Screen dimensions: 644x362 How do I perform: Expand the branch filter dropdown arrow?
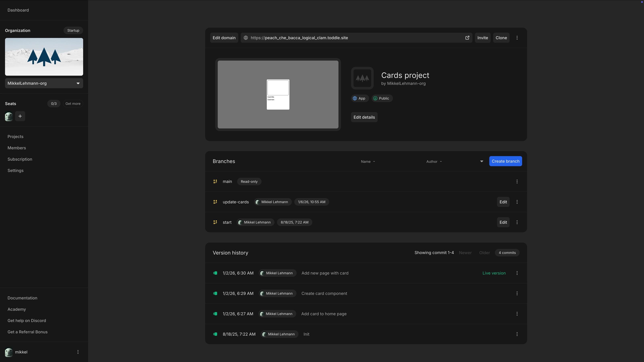(481, 161)
